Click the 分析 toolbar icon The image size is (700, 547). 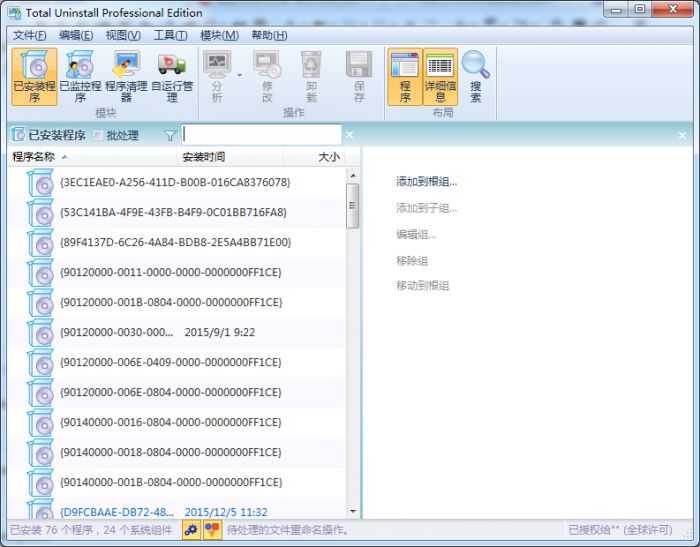click(217, 76)
